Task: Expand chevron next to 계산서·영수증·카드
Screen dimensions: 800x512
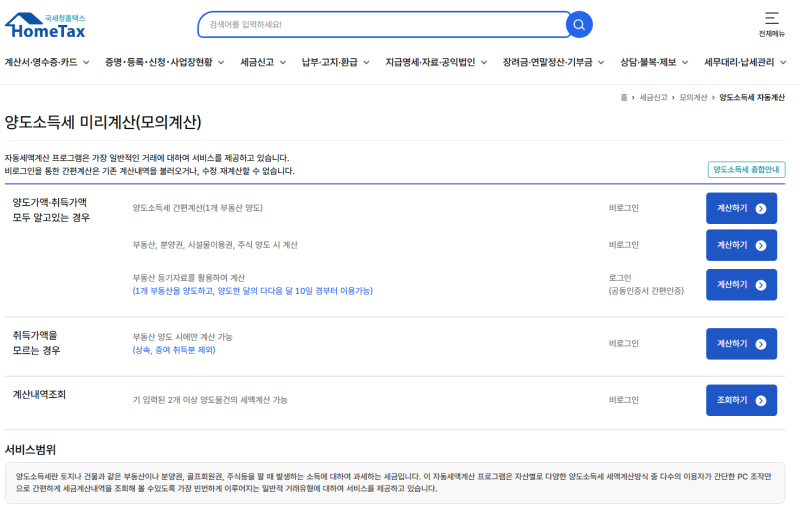Action: (86, 63)
